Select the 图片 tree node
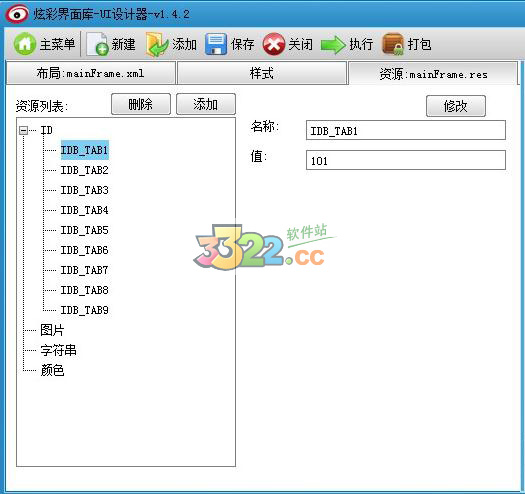The width and height of the screenshot is (525, 494). click(52, 330)
